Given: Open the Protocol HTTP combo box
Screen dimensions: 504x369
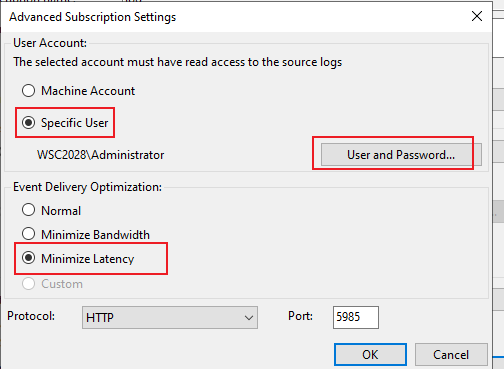Looking at the screenshot, I should click(170, 317).
